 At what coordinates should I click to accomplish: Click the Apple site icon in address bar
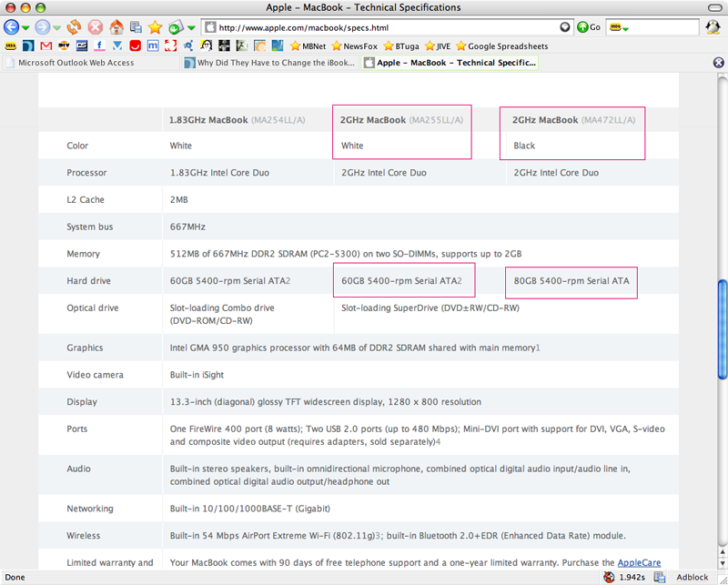click(x=210, y=27)
